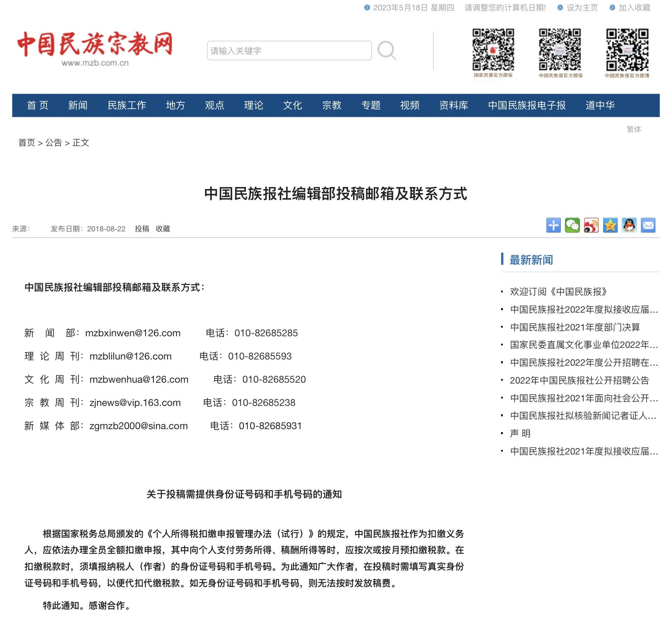
Task: Open the 新闻 navigation menu item
Action: pos(78,105)
